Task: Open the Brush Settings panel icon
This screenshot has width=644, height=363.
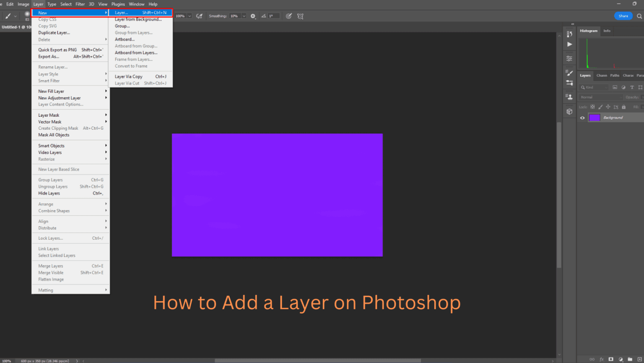Action: [x=569, y=72]
